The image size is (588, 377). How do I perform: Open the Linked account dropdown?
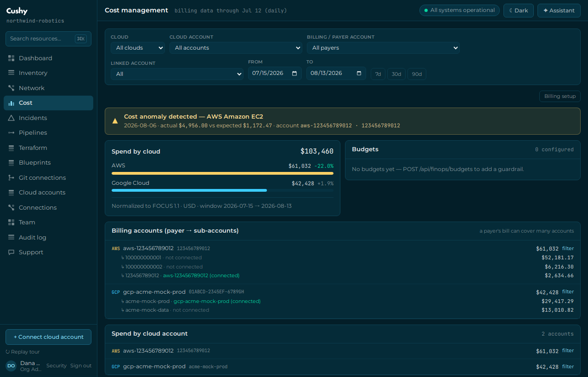(x=177, y=74)
